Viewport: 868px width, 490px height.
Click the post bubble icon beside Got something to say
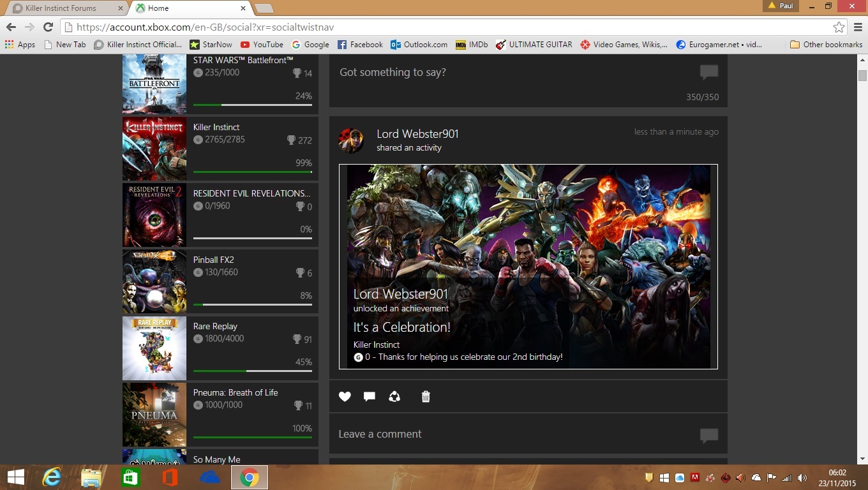pyautogui.click(x=709, y=72)
